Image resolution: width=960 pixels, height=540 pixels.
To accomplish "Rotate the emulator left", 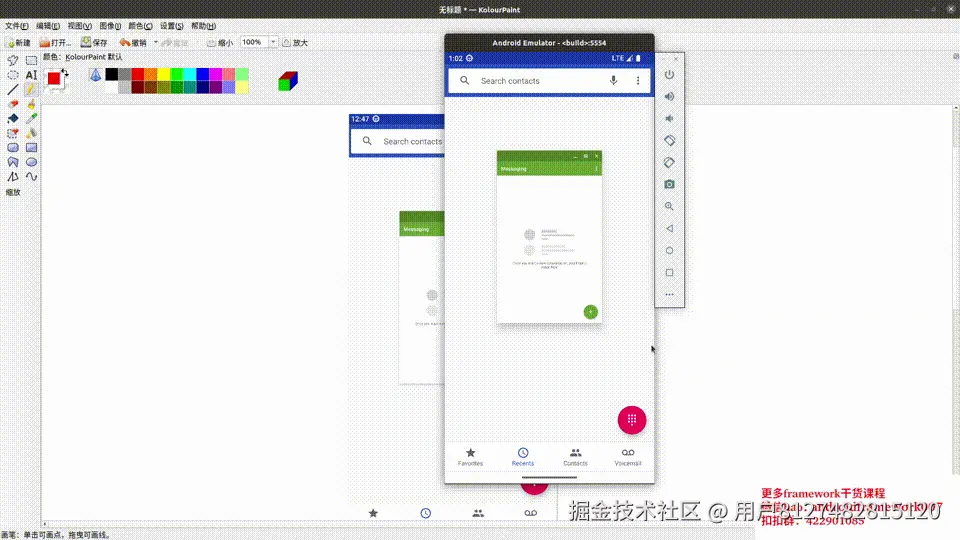I will click(x=669, y=140).
